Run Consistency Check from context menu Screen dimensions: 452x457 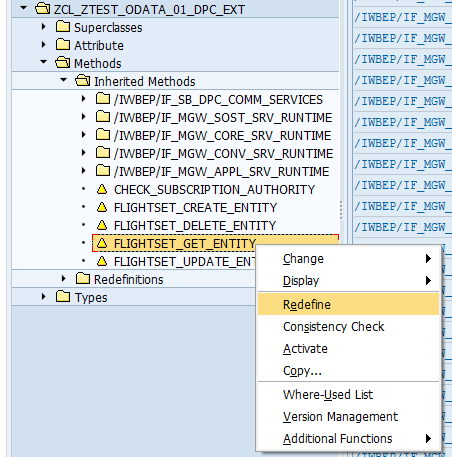tap(349, 327)
